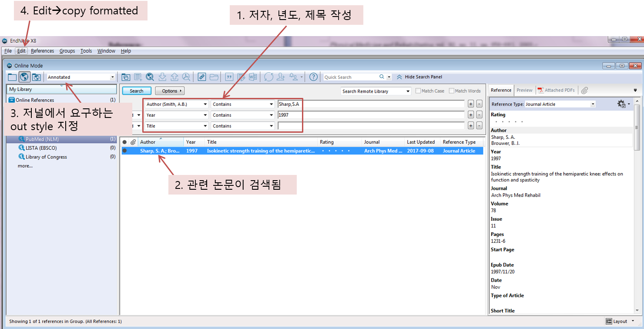Image resolution: width=644 pixels, height=329 pixels.
Task: Select the Online Search Mode globe icon
Action: click(x=24, y=77)
